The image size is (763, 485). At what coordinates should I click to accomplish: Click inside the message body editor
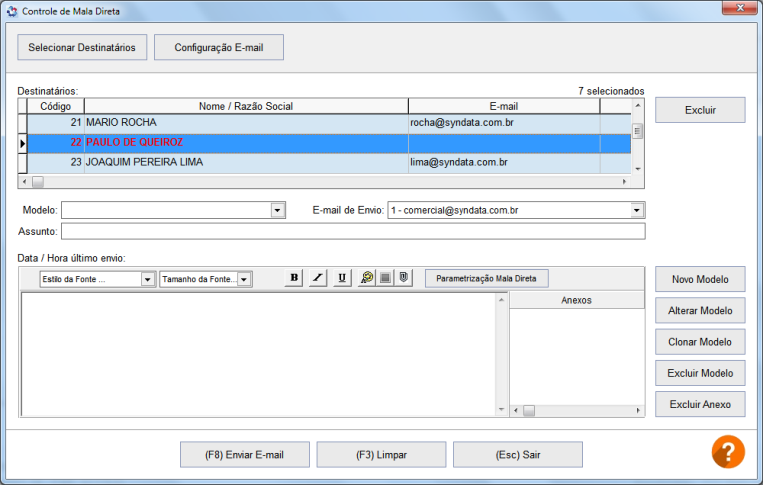pos(258,354)
